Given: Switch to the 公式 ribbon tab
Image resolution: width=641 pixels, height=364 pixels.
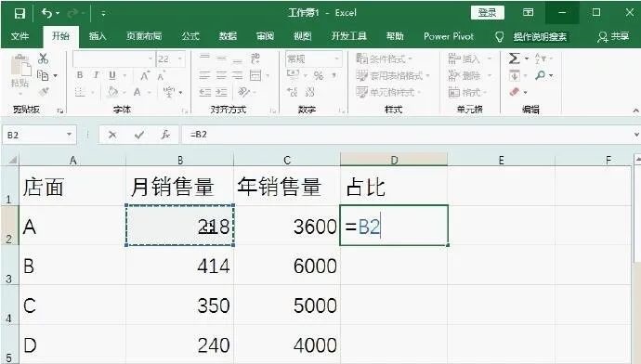Looking at the screenshot, I should [190, 36].
